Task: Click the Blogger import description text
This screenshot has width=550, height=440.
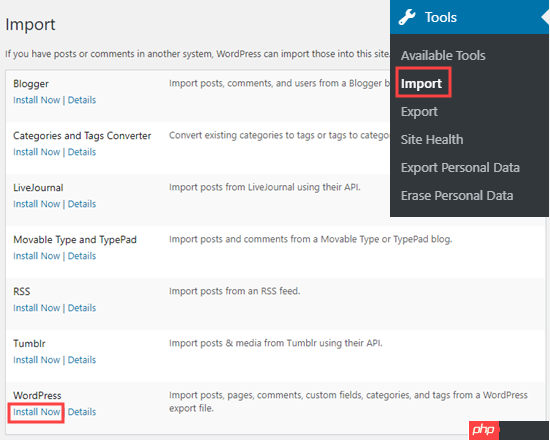Action: (x=279, y=84)
